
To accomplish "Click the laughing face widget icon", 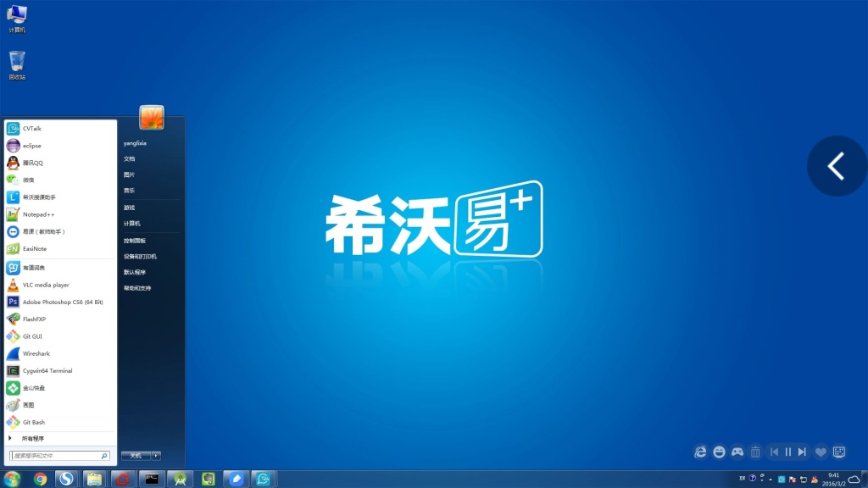I will [x=719, y=452].
